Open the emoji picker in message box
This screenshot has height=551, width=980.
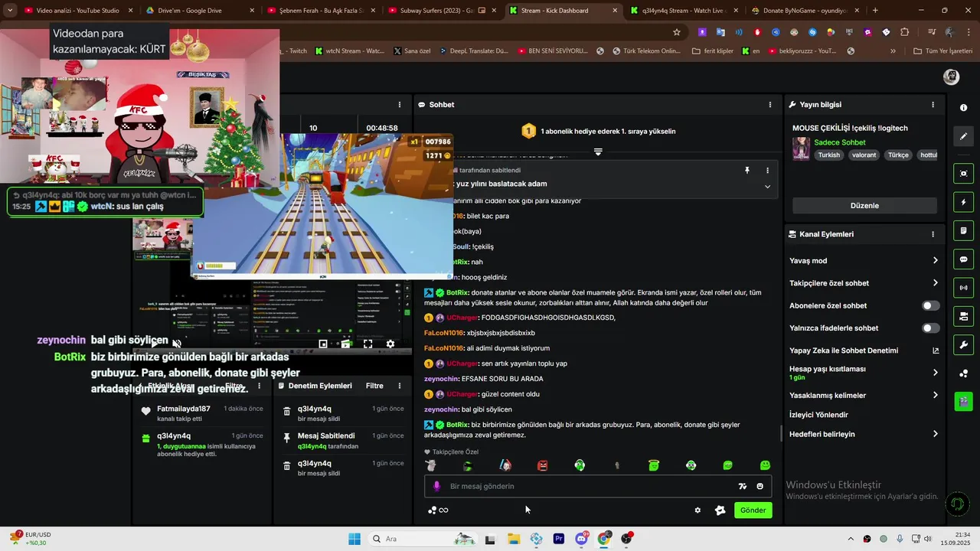759,486
